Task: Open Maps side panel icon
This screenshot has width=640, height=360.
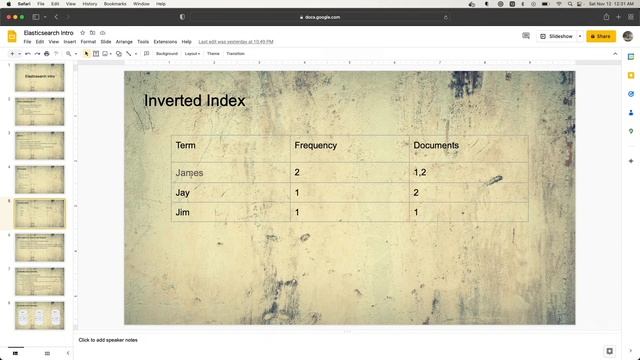Action: point(631,131)
